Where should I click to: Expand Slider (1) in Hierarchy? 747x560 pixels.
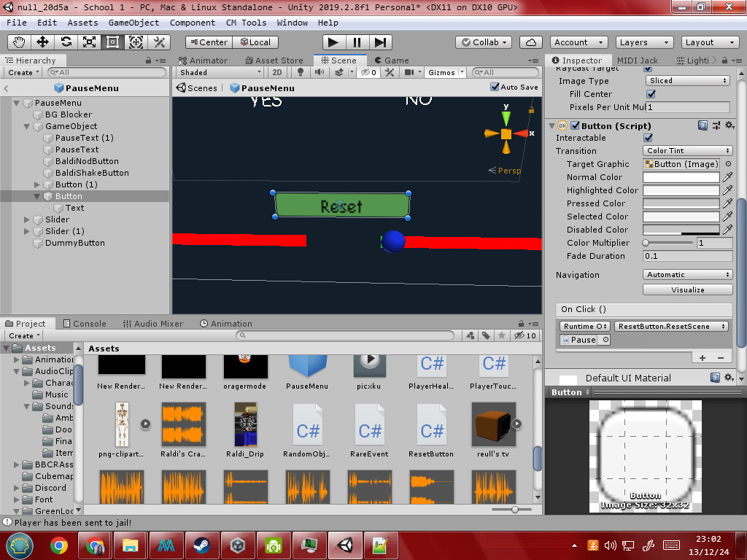pos(27,231)
